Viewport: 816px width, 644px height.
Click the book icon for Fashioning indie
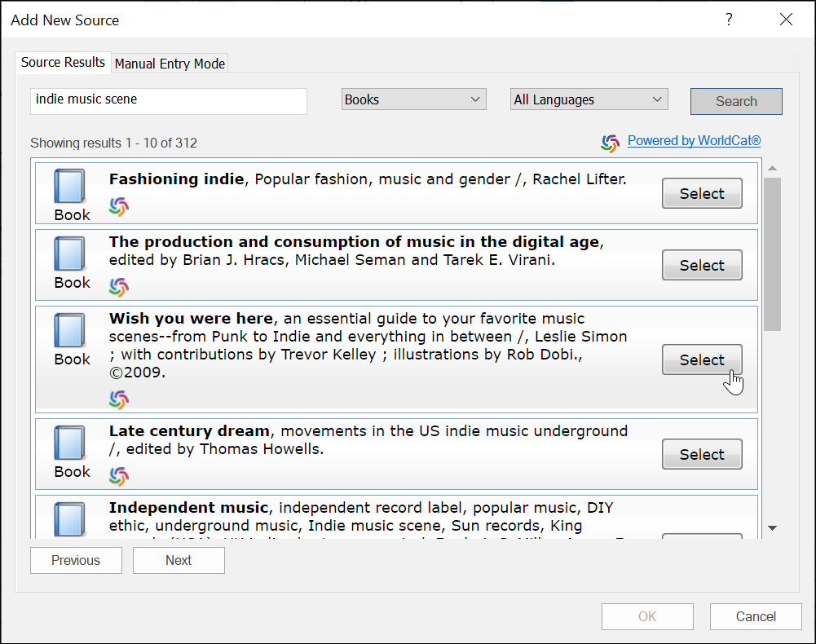tap(69, 187)
